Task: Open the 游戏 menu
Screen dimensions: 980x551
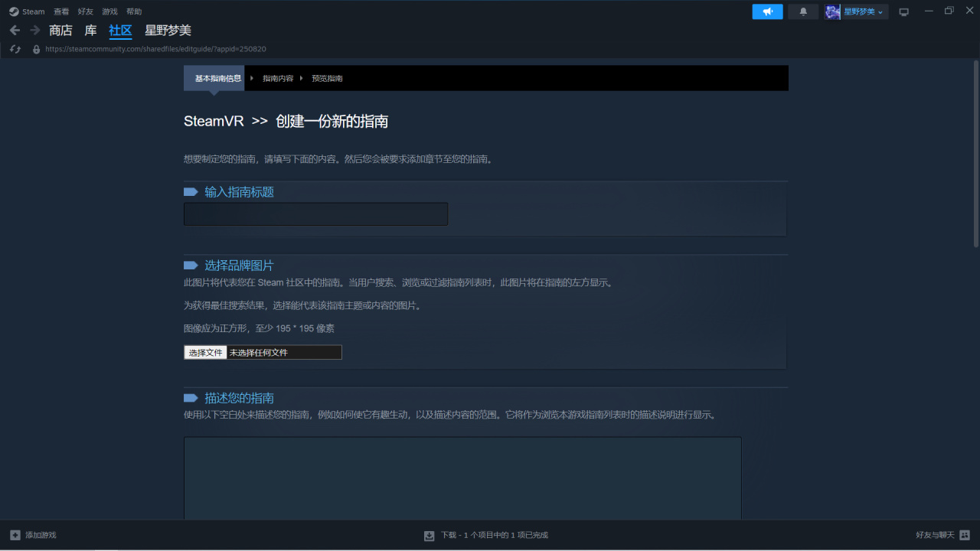Action: [x=109, y=11]
